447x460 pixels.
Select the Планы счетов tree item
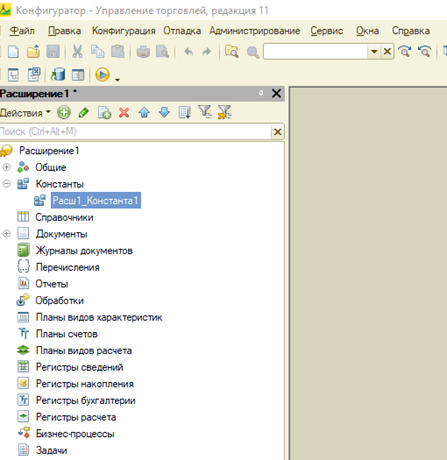pyautogui.click(x=67, y=334)
